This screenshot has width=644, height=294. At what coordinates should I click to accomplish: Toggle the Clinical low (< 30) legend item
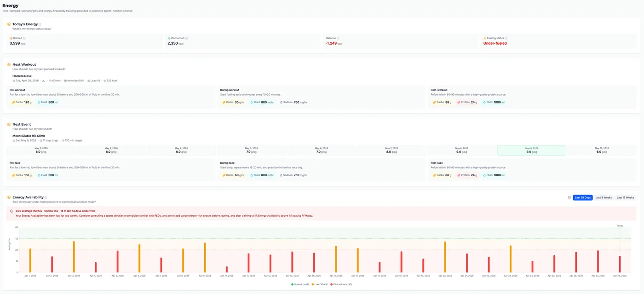click(341, 284)
